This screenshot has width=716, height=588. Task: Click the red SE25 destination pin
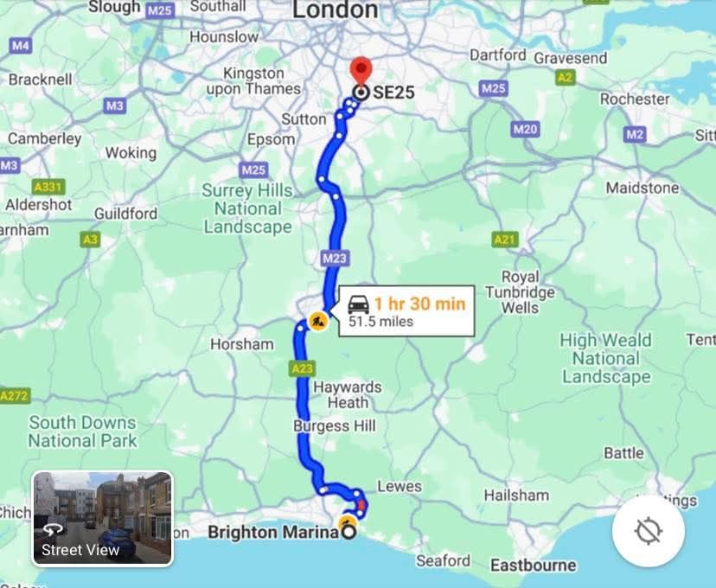(361, 71)
